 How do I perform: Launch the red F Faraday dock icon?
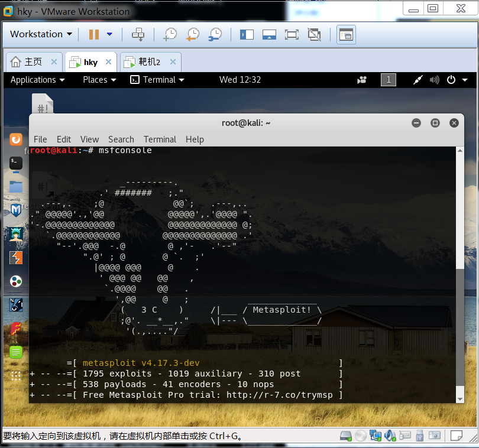(x=16, y=329)
